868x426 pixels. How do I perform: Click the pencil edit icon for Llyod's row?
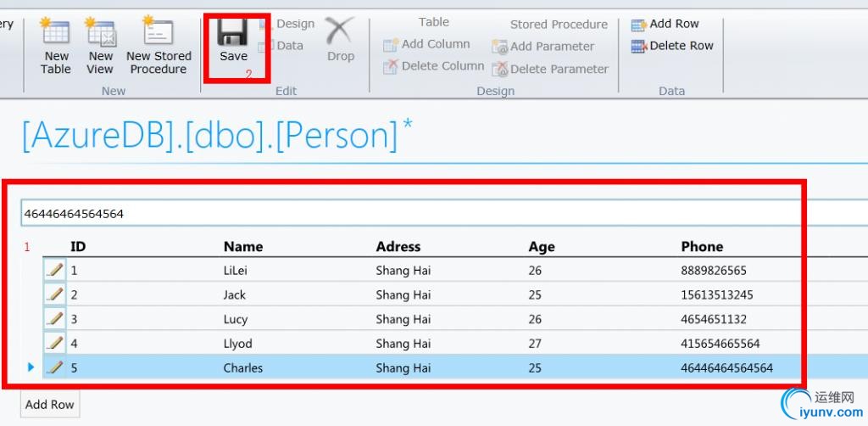pyautogui.click(x=54, y=344)
